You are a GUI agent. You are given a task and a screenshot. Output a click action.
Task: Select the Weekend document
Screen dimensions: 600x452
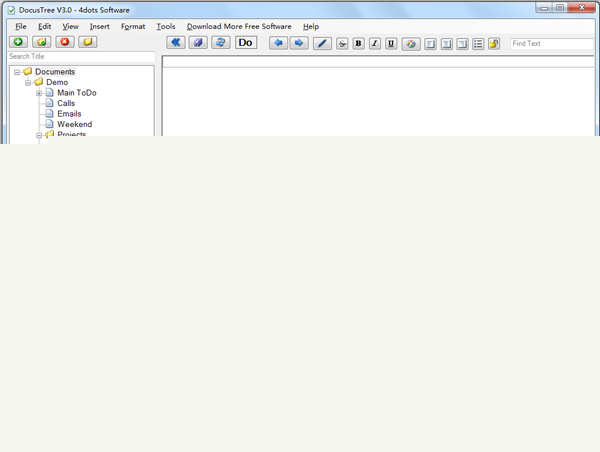click(75, 124)
